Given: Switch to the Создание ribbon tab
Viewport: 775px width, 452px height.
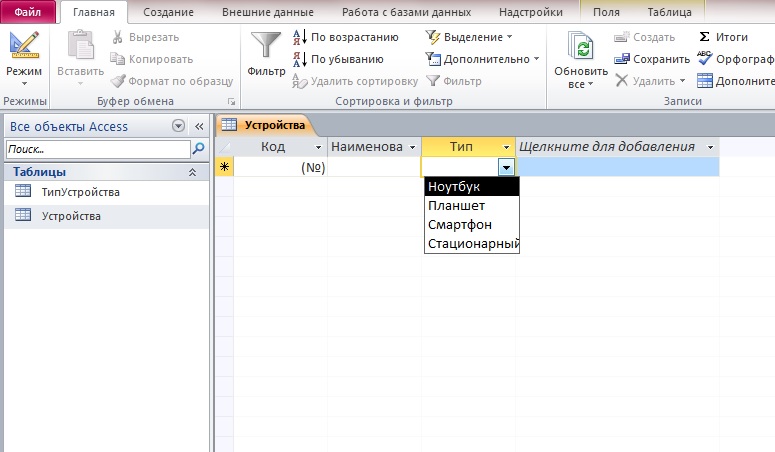Looking at the screenshot, I should [x=168, y=12].
